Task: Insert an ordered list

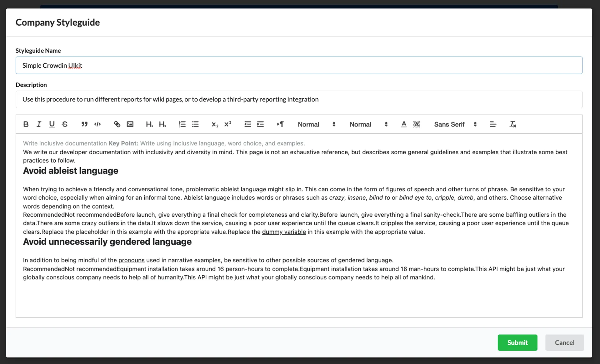Action: (182, 124)
